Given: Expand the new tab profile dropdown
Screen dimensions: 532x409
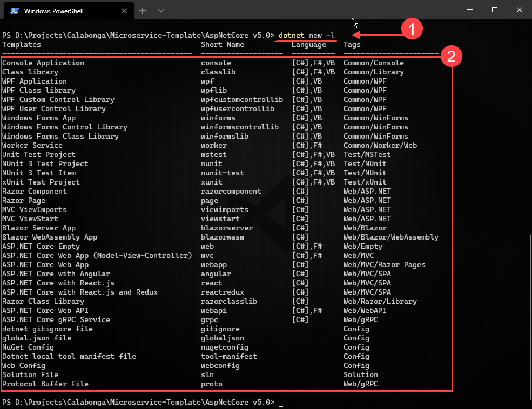Looking at the screenshot, I should tap(161, 11).
